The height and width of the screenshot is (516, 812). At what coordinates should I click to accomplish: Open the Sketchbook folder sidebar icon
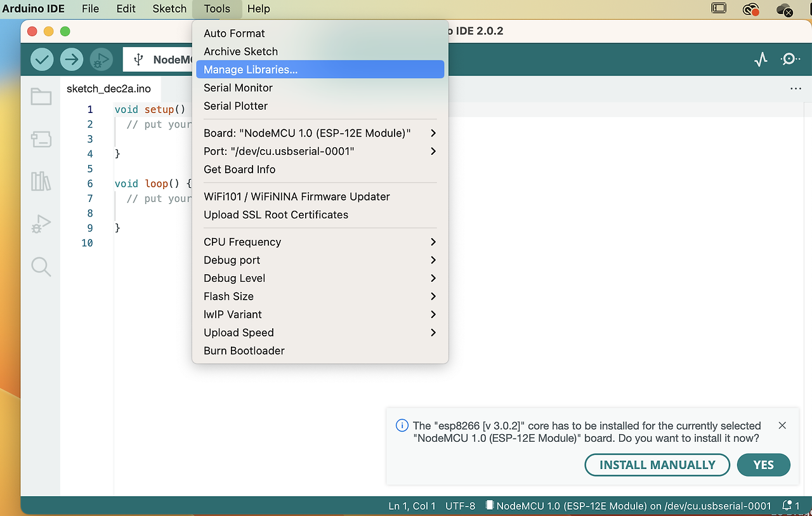[41, 96]
